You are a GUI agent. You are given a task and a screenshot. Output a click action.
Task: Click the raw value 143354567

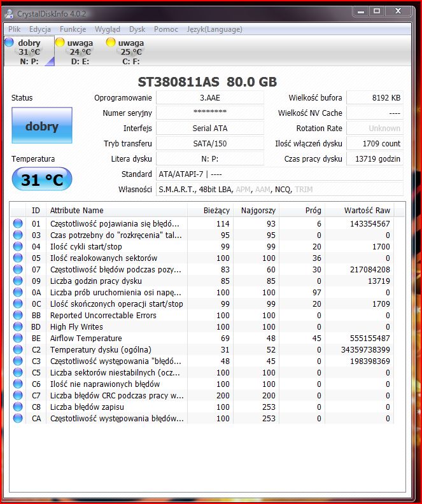coord(370,224)
